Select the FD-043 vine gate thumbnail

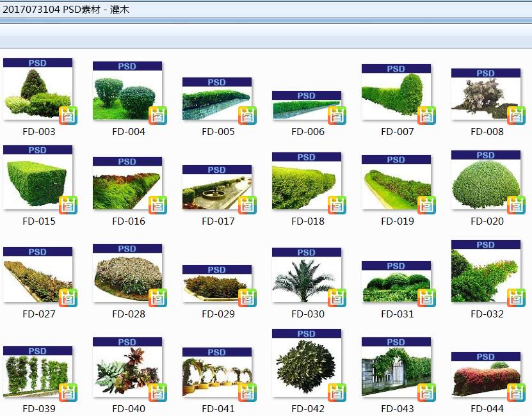[x=396, y=367]
